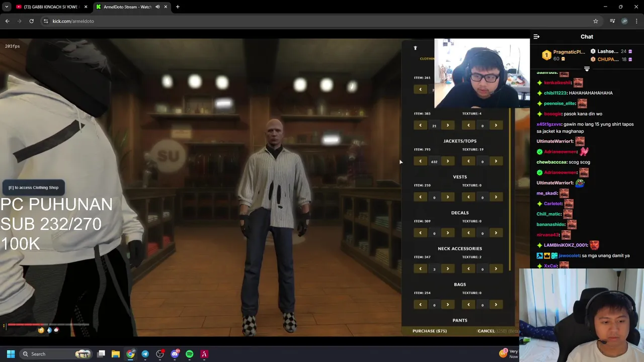Select next Jackets/Tops texture

[x=496, y=161]
